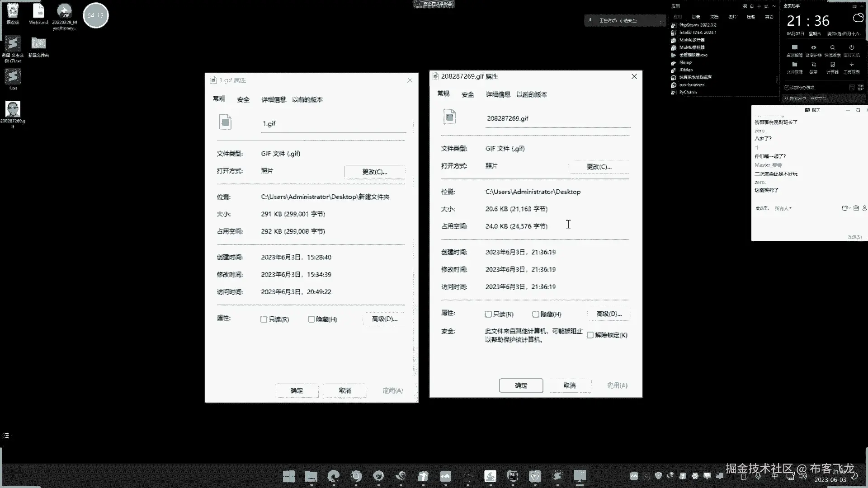Open the calculator widget icon
This screenshot has height=488, width=868.
point(832,65)
